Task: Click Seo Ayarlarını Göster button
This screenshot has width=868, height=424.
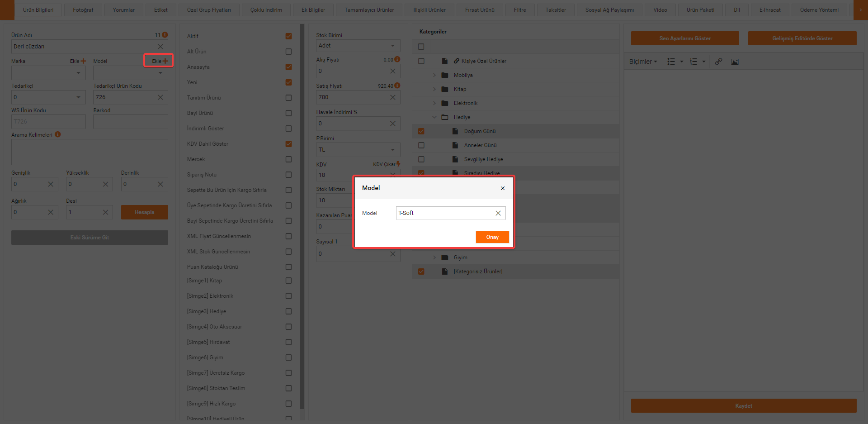Action: click(685, 38)
